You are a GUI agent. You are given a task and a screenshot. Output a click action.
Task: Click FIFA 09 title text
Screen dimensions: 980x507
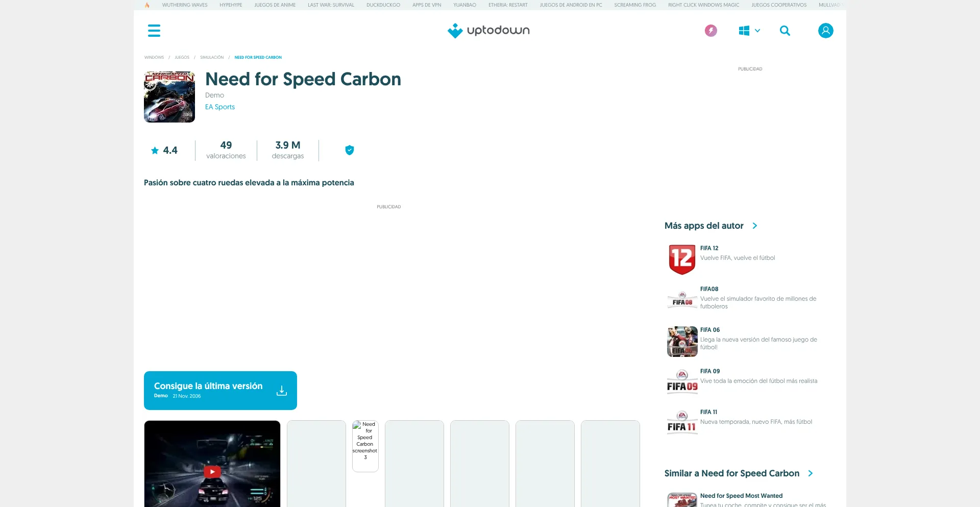tap(710, 371)
